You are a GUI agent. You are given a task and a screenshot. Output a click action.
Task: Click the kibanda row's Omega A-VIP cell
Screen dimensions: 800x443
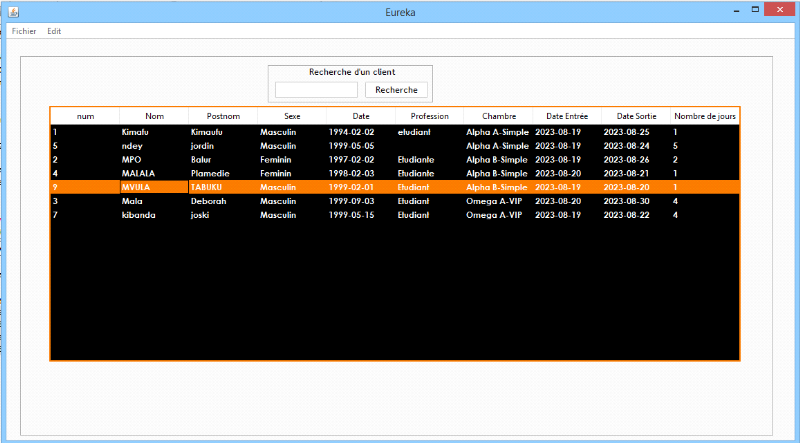pos(492,215)
